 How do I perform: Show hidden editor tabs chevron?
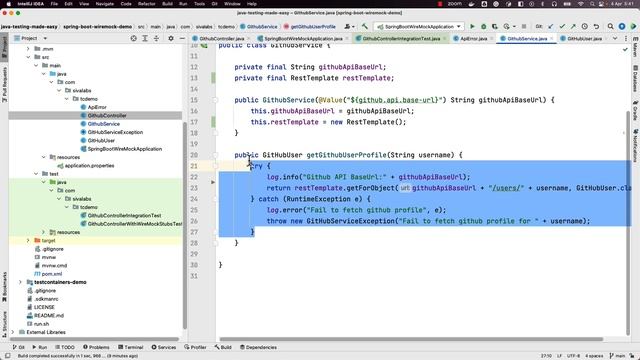click(615, 38)
